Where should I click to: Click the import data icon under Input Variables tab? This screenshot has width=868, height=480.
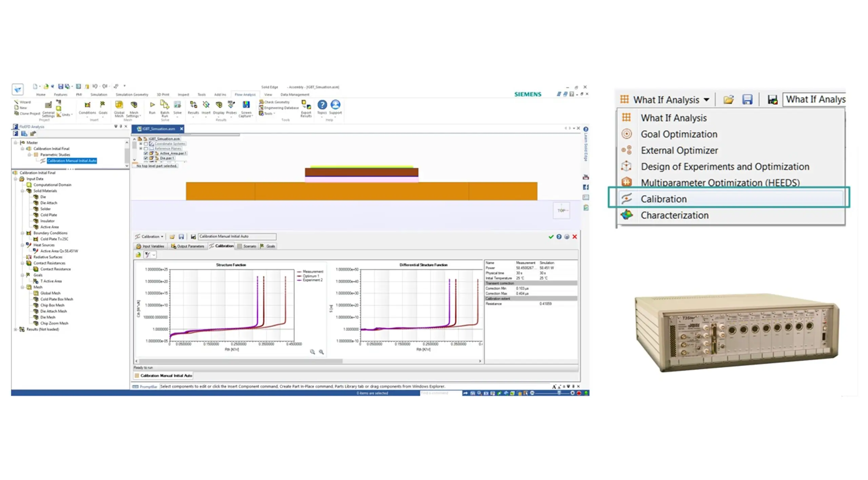tap(138, 254)
